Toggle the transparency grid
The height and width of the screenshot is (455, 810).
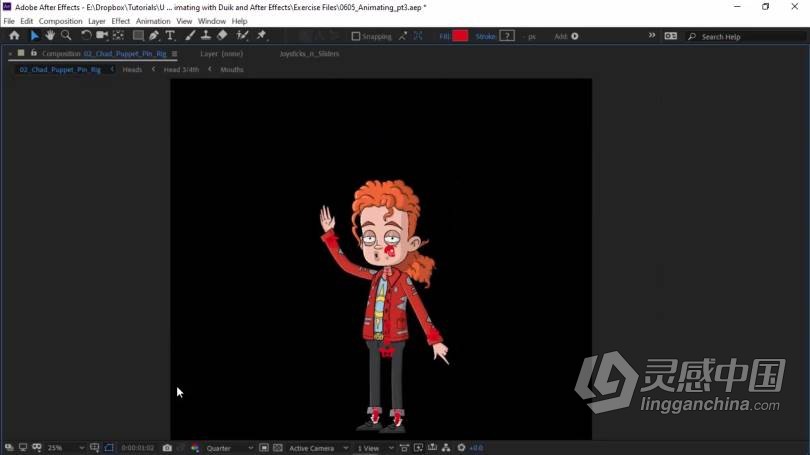click(278, 447)
